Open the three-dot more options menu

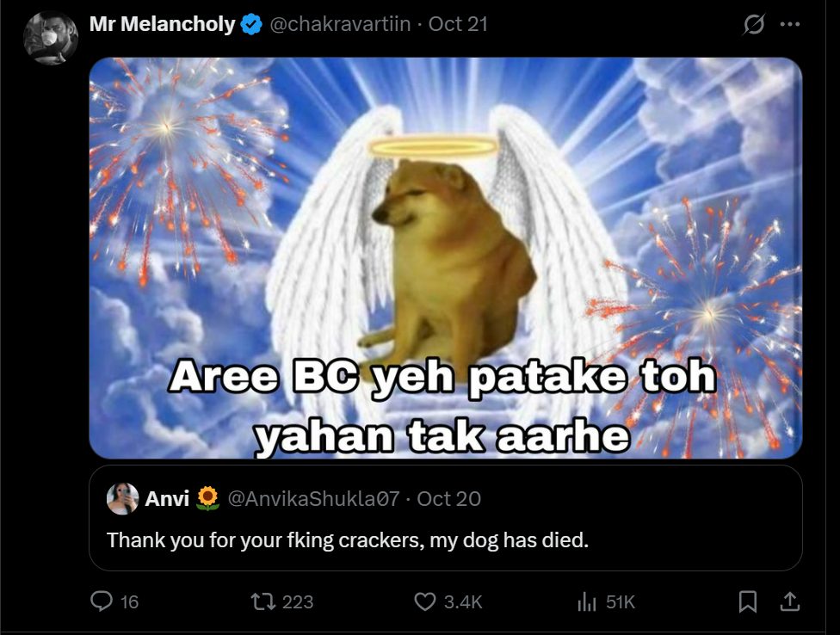pos(790,24)
